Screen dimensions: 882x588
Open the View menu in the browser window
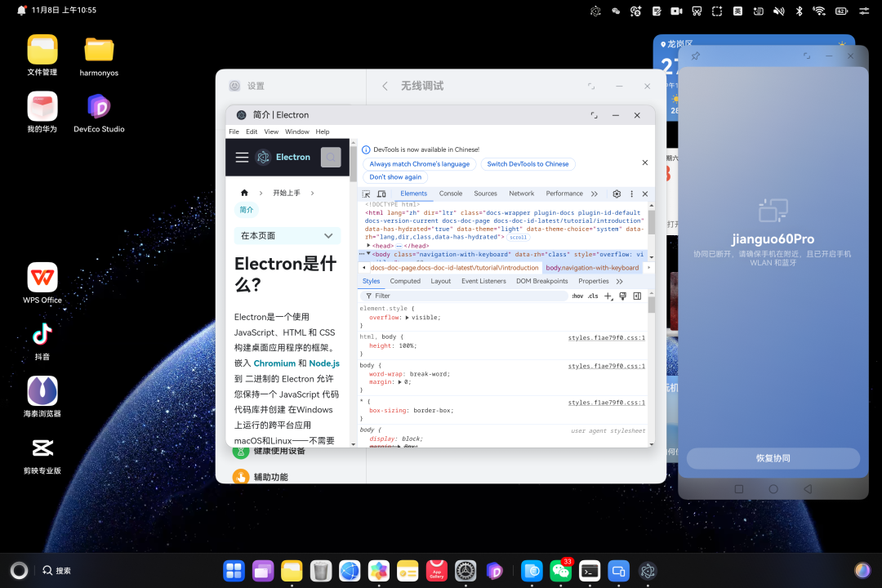271,131
